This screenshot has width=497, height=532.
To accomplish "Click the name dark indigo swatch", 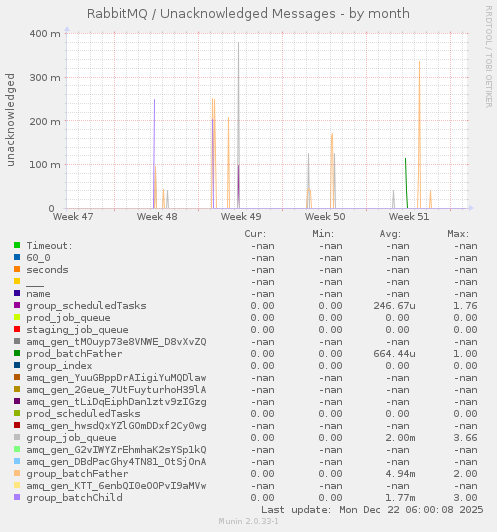I will coord(17,293).
